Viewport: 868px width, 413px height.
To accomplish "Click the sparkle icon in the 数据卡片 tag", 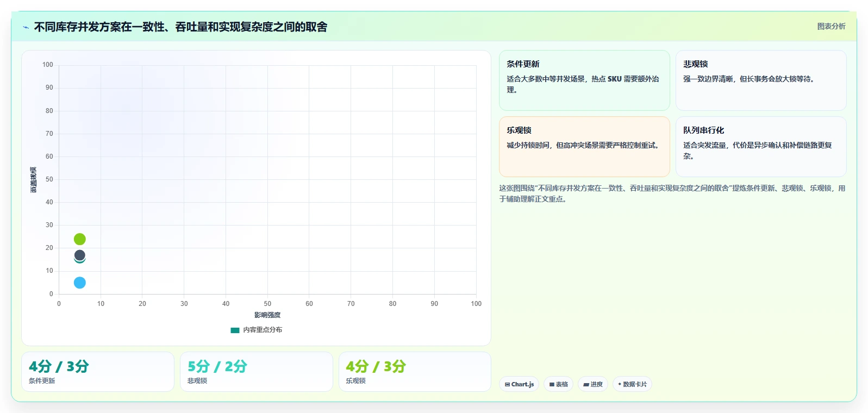I will (620, 384).
